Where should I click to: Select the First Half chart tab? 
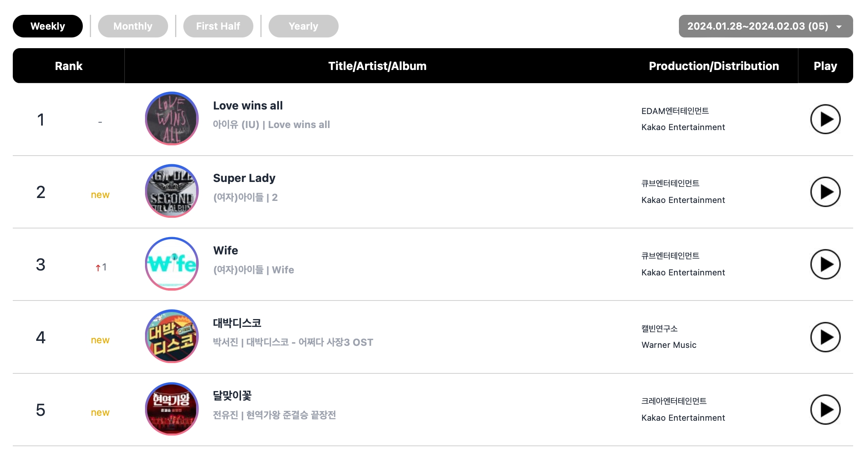pos(218,26)
